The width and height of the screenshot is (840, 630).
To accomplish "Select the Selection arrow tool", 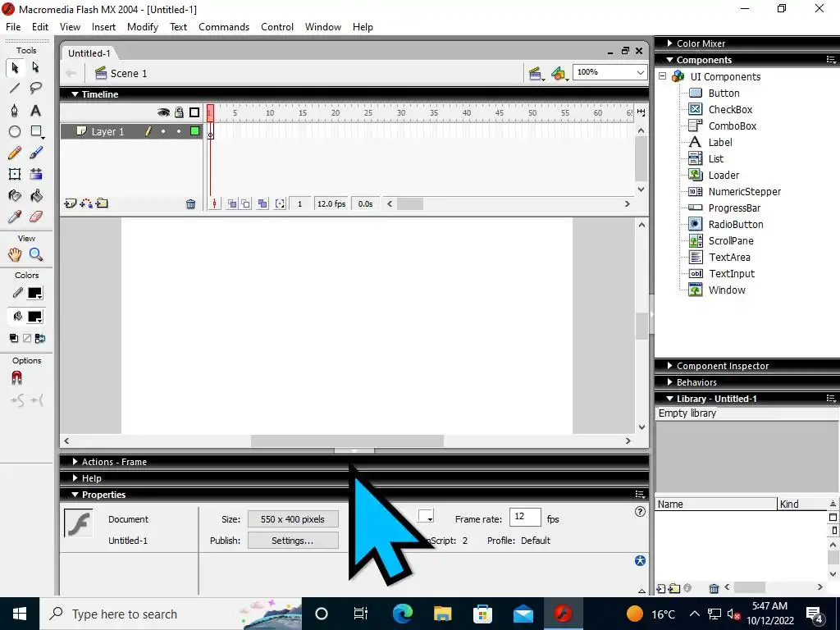I will point(15,67).
